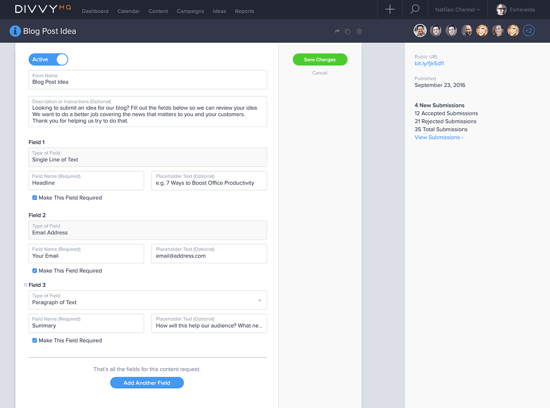
Task: Click the 35 Total Submissions text
Action: click(441, 129)
